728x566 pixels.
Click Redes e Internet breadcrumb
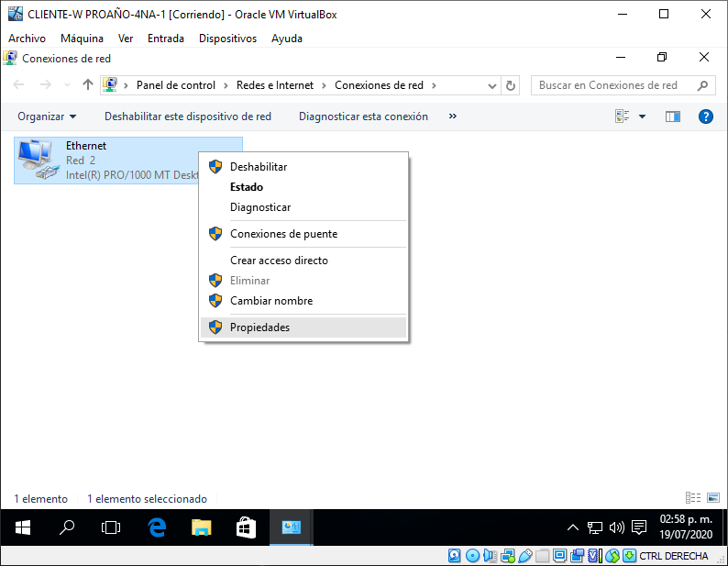click(275, 85)
